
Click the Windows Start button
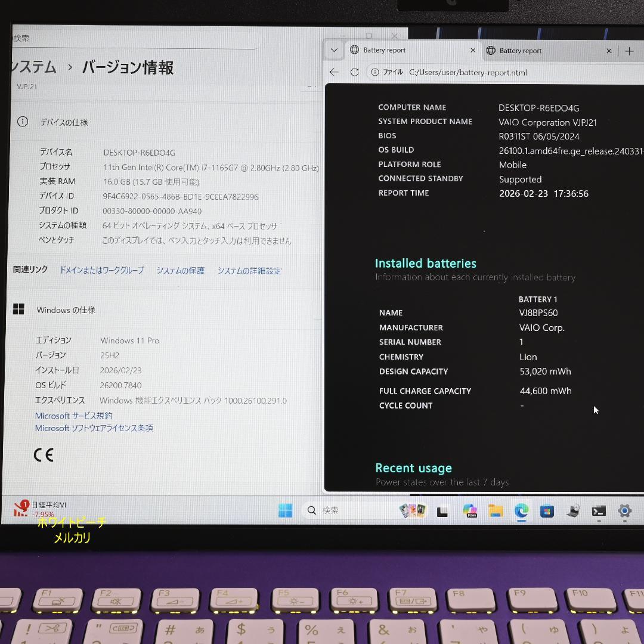click(285, 510)
